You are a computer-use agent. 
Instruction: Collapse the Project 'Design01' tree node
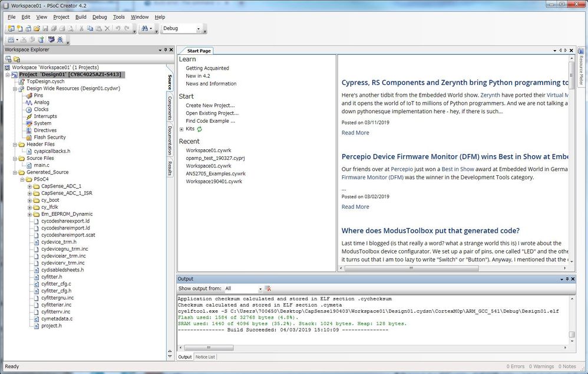coord(8,75)
